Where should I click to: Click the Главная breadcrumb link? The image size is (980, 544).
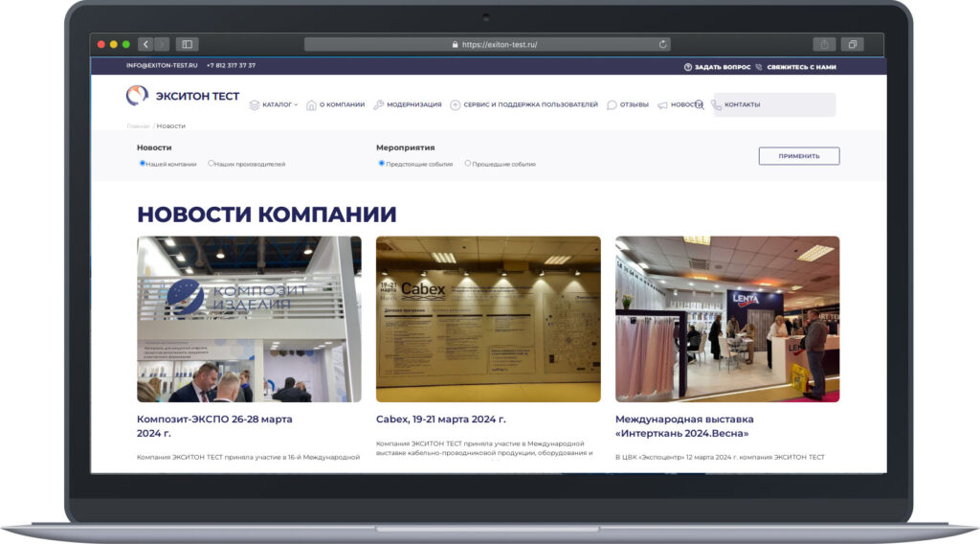[138, 126]
